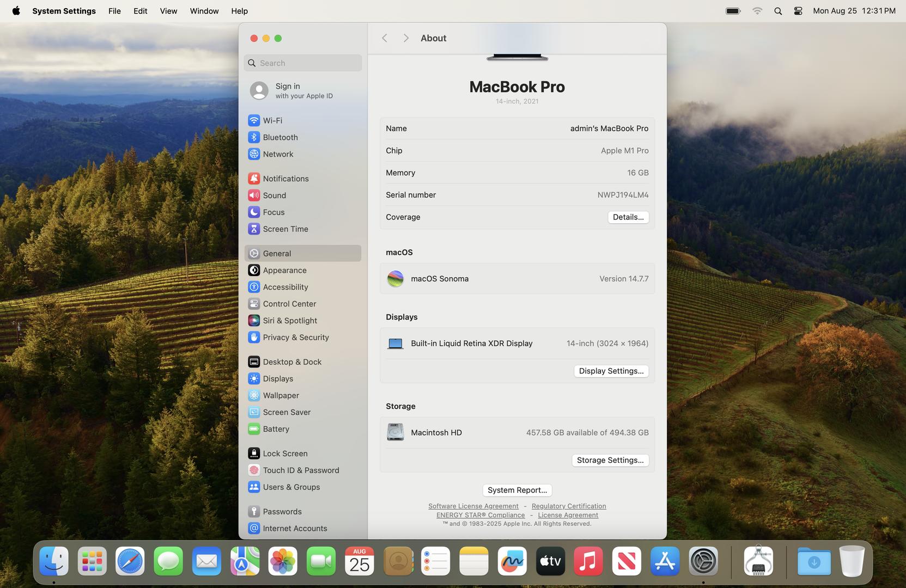Open Accessibility settings
Image resolution: width=906 pixels, height=588 pixels.
pyautogui.click(x=302, y=287)
